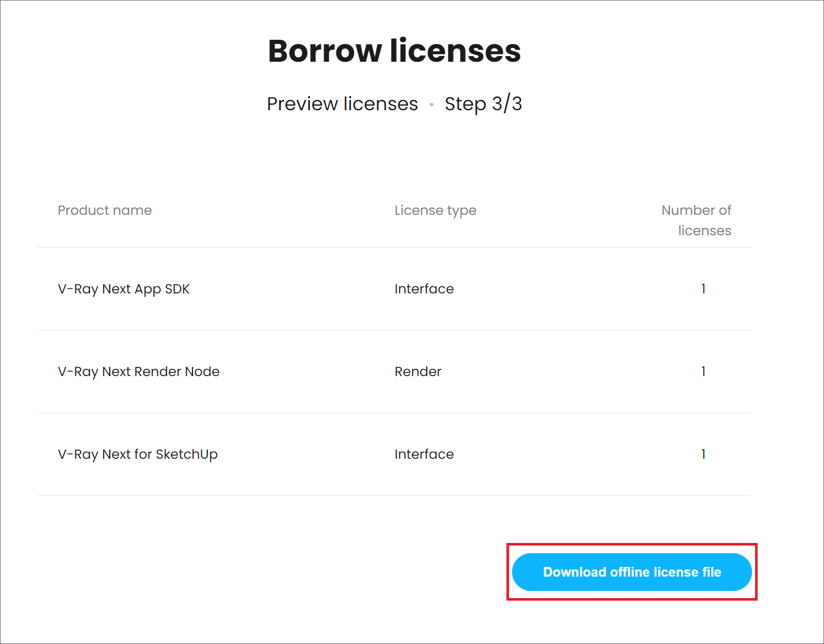The image size is (824, 644).
Task: Click the license count for SketchUp product
Action: [x=703, y=454]
